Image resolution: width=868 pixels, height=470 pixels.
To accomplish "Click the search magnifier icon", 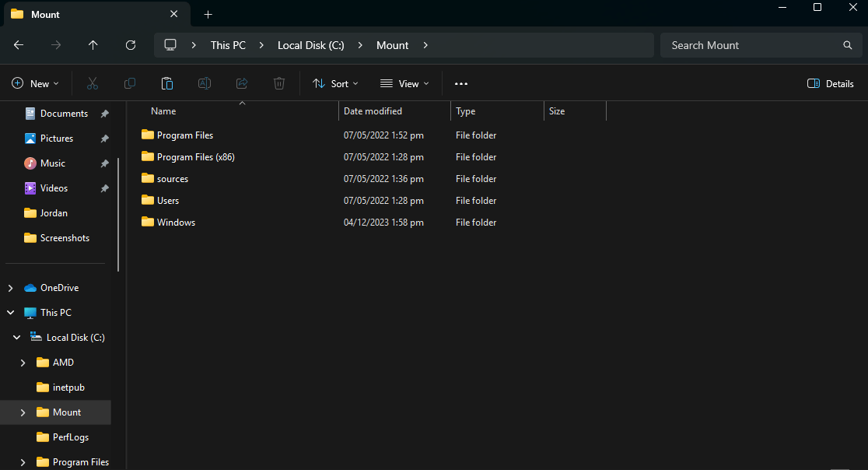I will pos(848,45).
